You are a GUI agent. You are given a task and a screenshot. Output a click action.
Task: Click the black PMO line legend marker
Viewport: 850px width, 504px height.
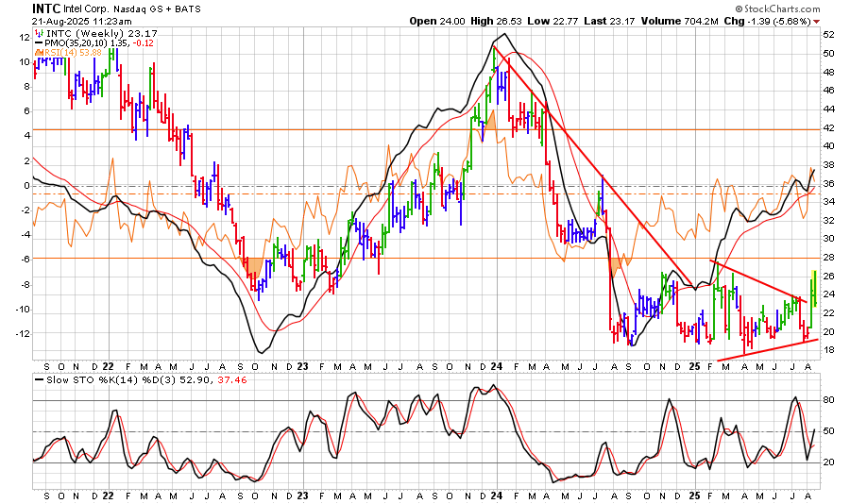point(39,42)
